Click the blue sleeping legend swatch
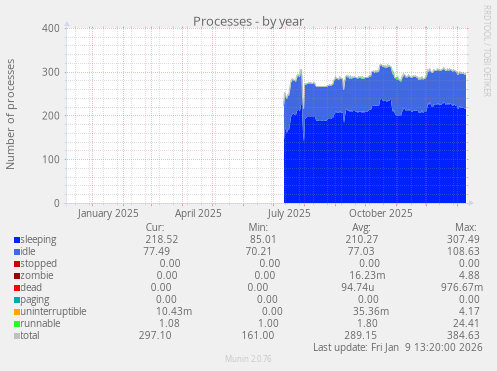497x371 pixels. tap(17, 240)
